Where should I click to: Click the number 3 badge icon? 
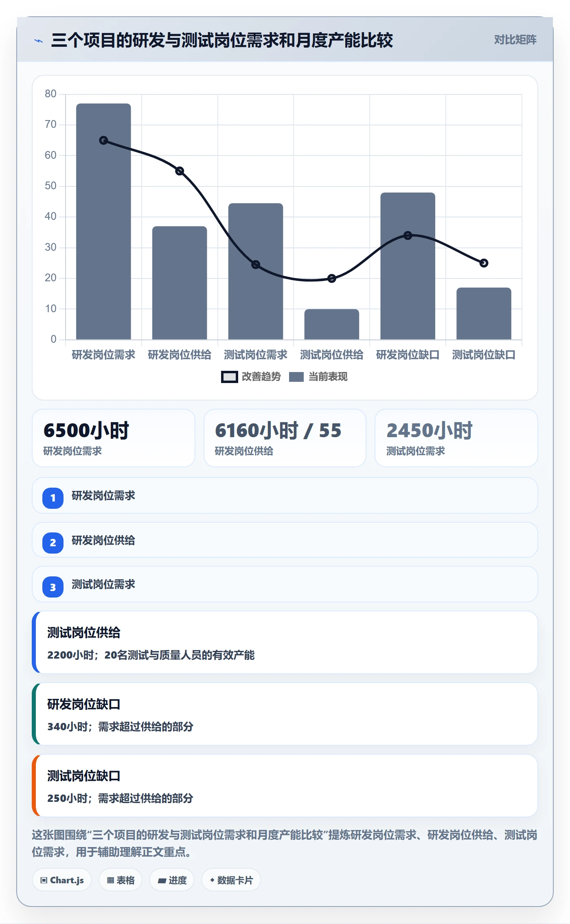53,587
